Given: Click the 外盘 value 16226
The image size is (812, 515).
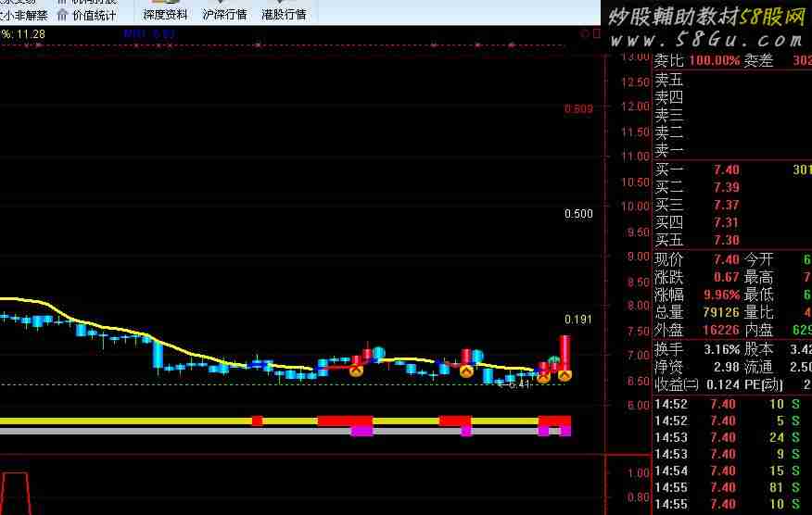Looking at the screenshot, I should tap(721, 331).
